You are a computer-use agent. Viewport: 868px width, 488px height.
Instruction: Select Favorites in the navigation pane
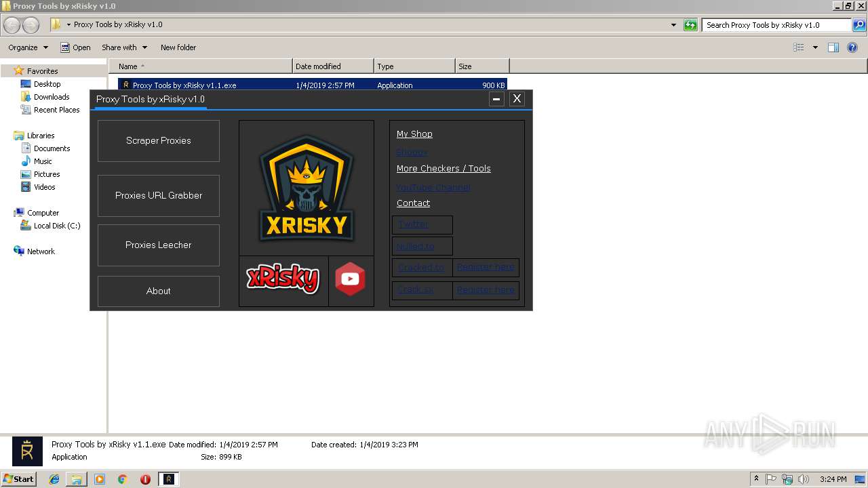[x=42, y=71]
